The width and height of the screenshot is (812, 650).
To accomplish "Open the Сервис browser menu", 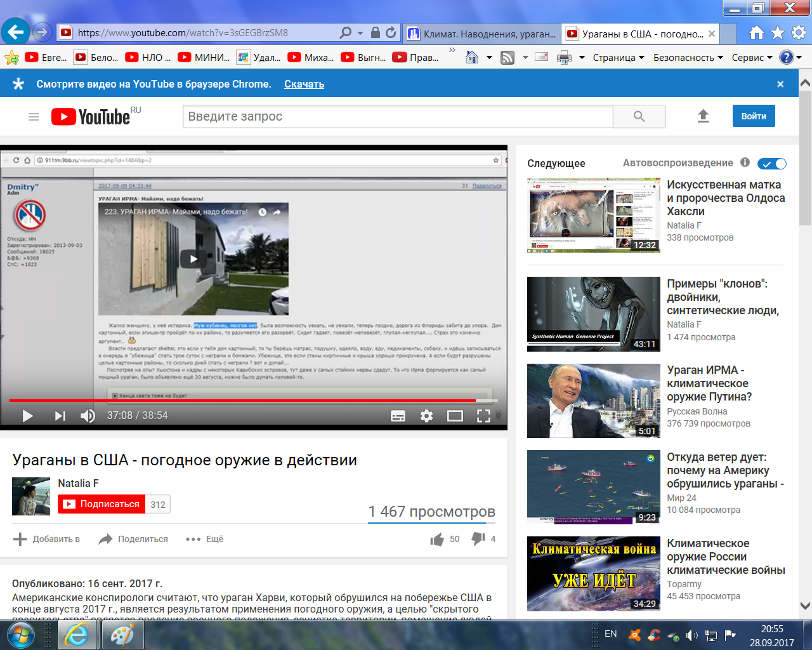I will pyautogui.click(x=752, y=58).
